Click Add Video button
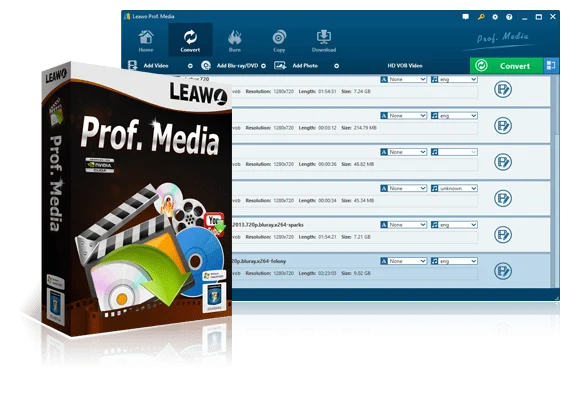 (x=156, y=66)
